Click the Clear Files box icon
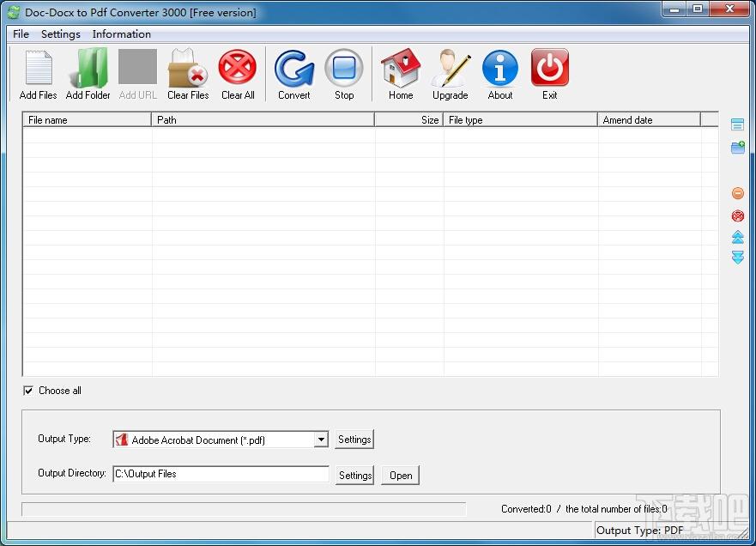The width and height of the screenshot is (756, 546). (188, 68)
